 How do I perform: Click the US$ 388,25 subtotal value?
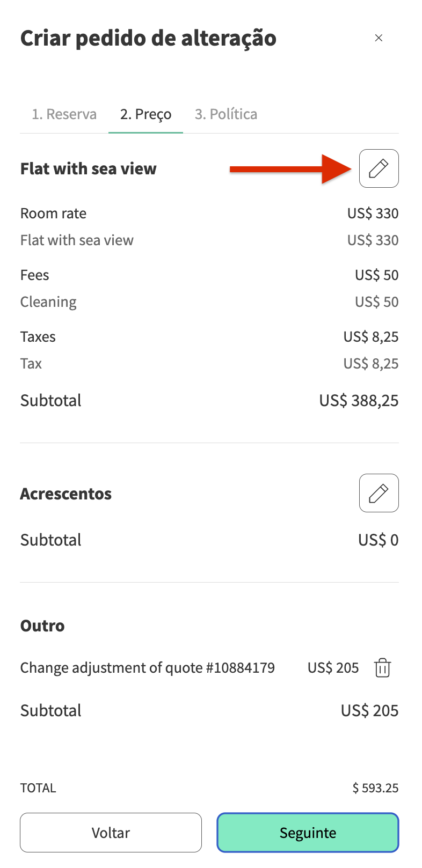tap(359, 401)
